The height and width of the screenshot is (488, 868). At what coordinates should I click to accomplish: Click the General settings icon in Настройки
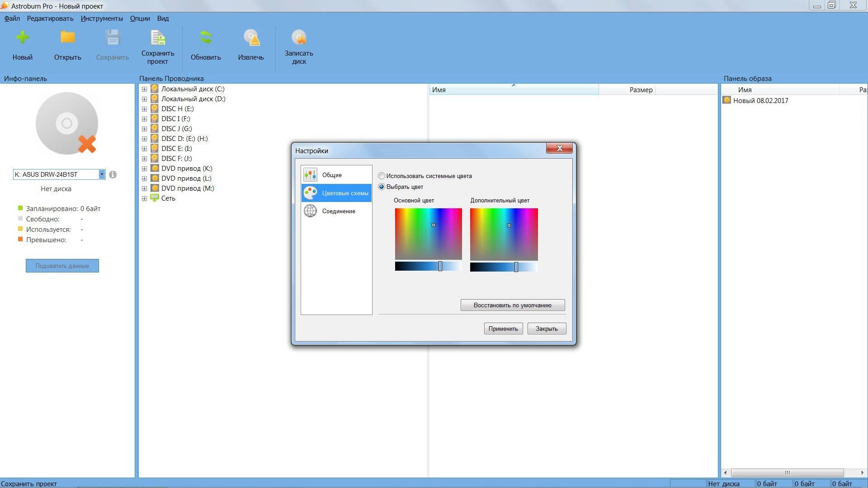310,175
